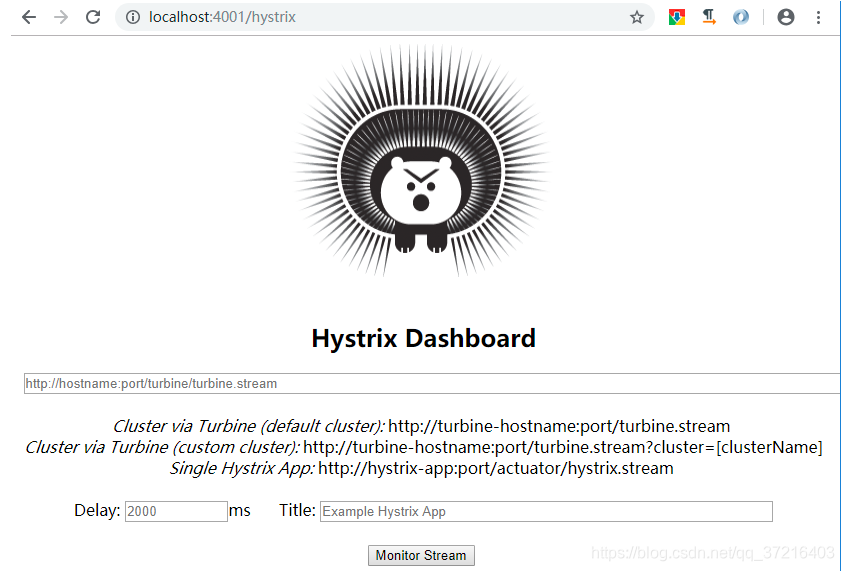
Task: Open the browser profile avatar
Action: (785, 17)
